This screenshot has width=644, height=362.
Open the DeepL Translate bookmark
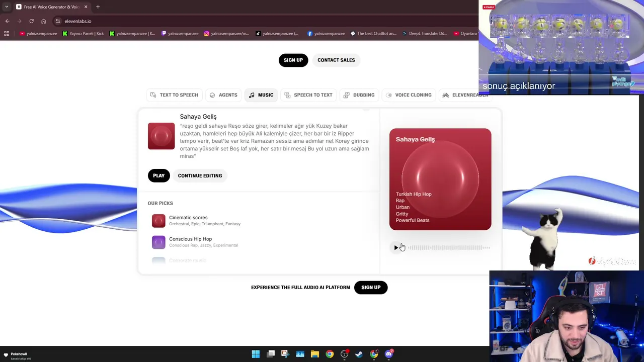pyautogui.click(x=425, y=34)
